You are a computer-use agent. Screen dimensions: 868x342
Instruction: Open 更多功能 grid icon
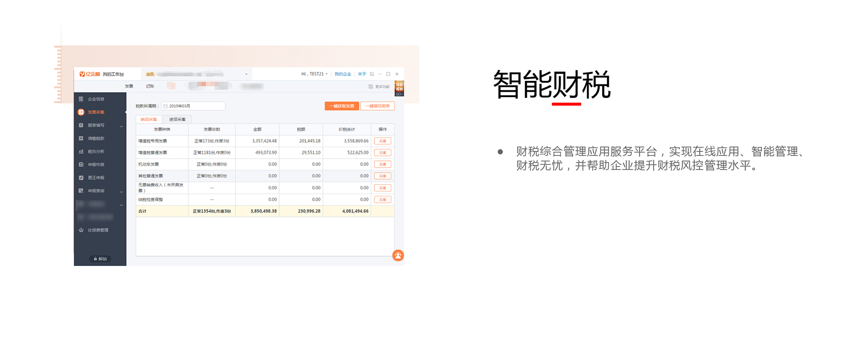[x=371, y=86]
